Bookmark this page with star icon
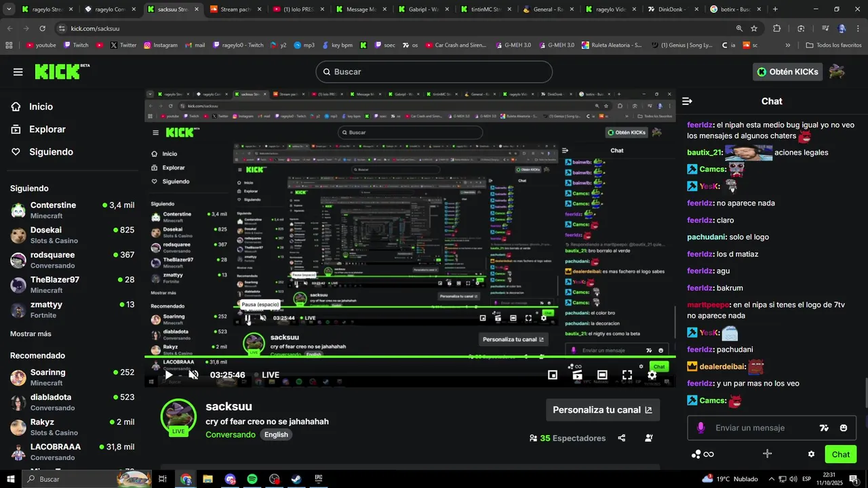Screen dimensions: 868x488 754,28
